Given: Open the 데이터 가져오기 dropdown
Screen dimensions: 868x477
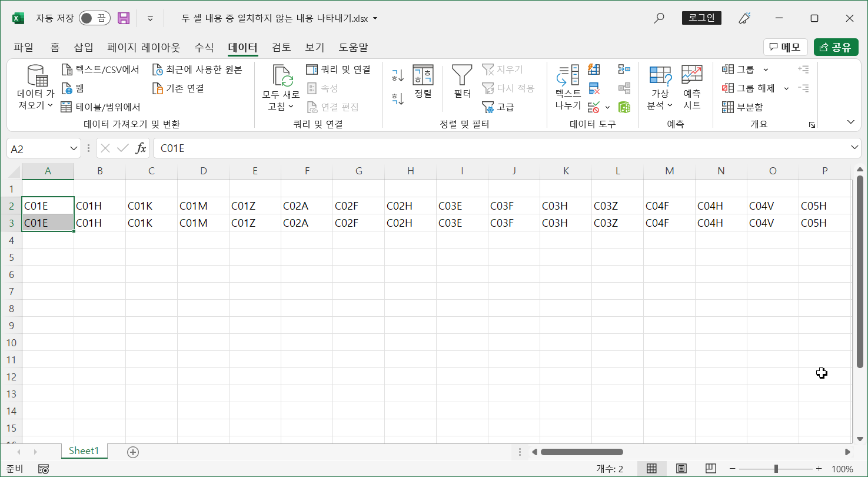Looking at the screenshot, I should [x=35, y=88].
